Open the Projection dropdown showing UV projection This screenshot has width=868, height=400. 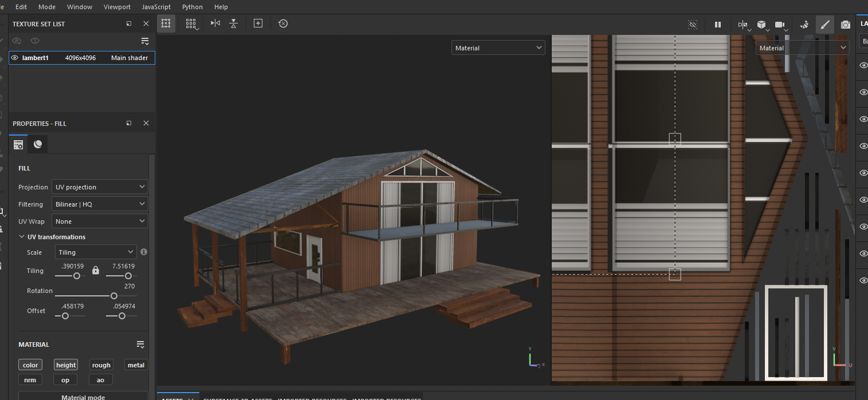[x=100, y=187]
